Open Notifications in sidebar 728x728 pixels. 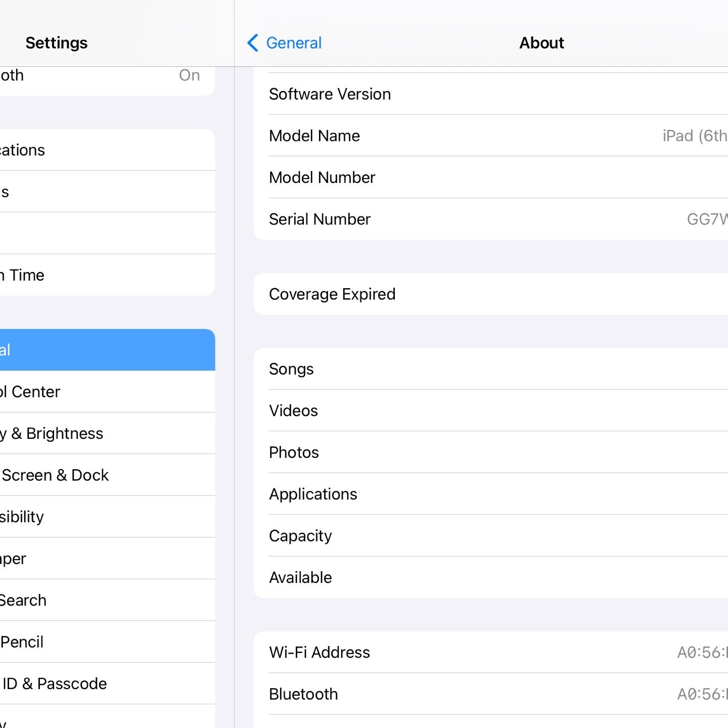(107, 150)
